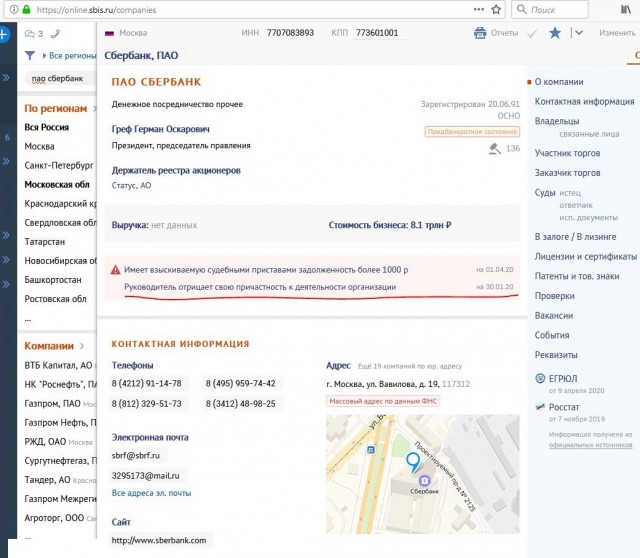Viewport: 640px width, 558px height.
Task: Click the связанные лица sub-link
Action: tap(589, 134)
